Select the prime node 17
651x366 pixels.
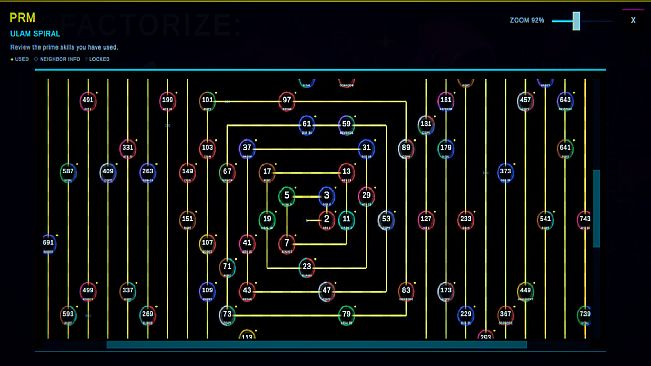pos(267,173)
